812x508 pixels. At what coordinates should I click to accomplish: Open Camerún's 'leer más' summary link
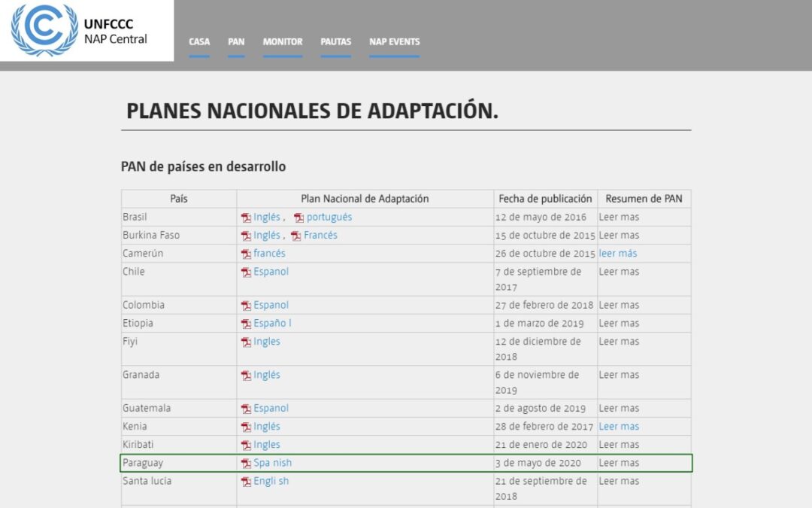click(618, 254)
